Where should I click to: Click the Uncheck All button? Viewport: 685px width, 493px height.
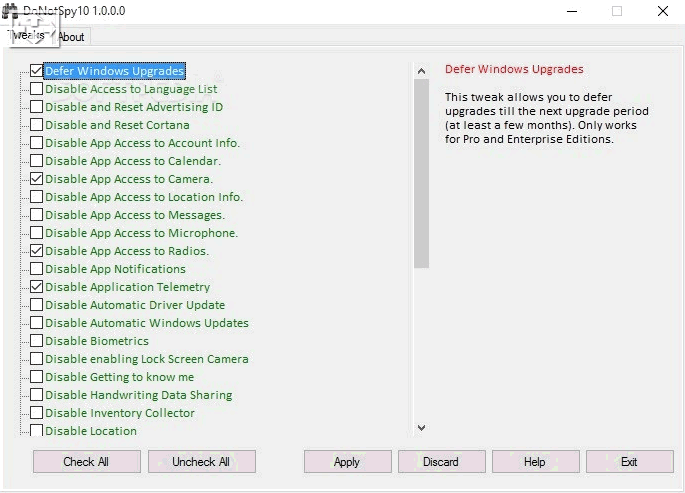[x=201, y=462]
